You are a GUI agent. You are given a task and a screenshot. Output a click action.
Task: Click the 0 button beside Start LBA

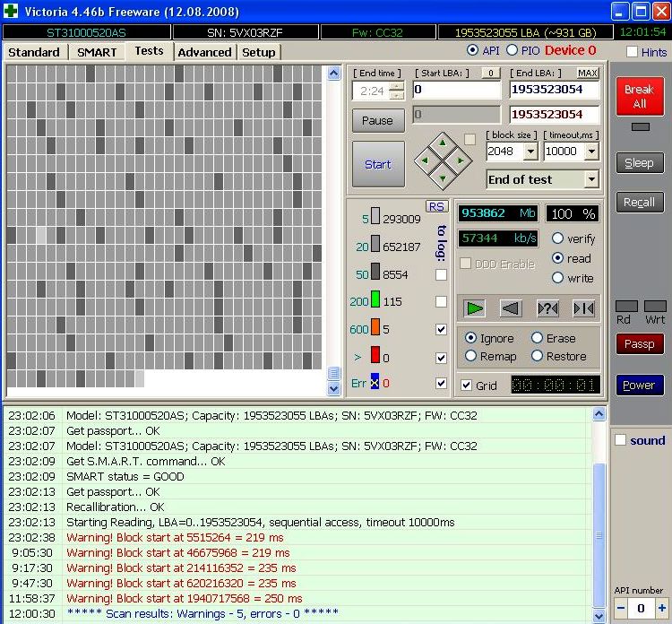(491, 73)
